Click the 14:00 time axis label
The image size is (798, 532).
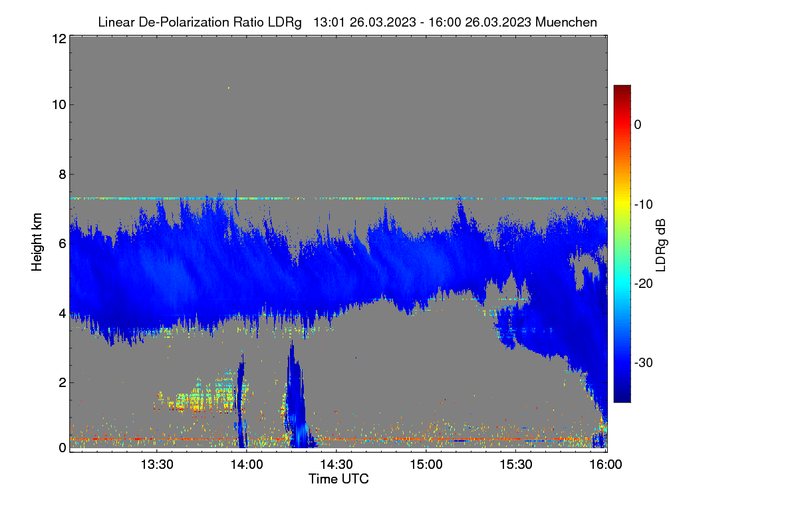(x=247, y=465)
